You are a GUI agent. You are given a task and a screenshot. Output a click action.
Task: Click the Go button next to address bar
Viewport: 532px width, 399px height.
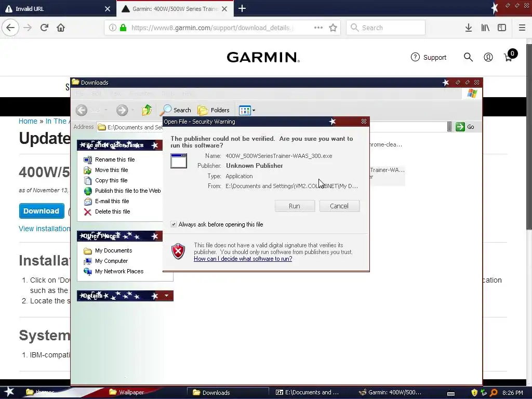click(465, 127)
